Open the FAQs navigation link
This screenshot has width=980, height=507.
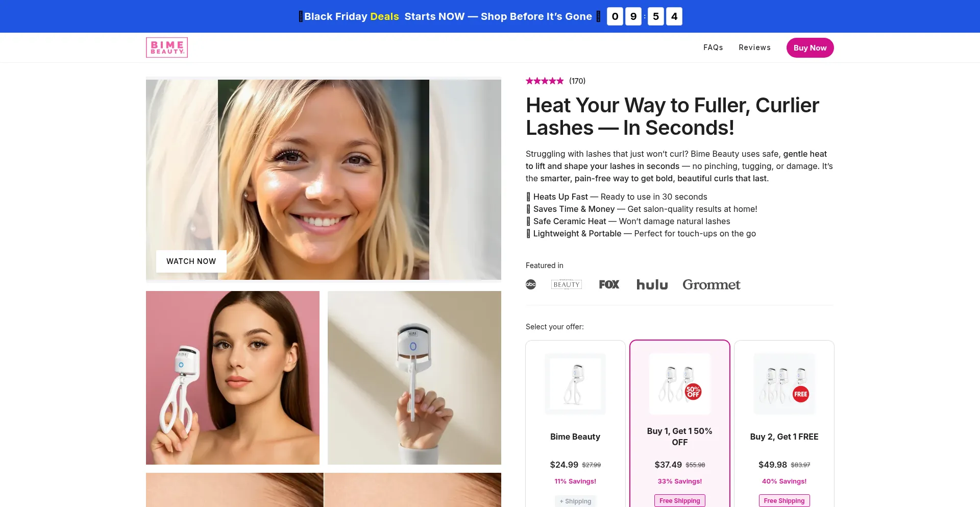[713, 47]
